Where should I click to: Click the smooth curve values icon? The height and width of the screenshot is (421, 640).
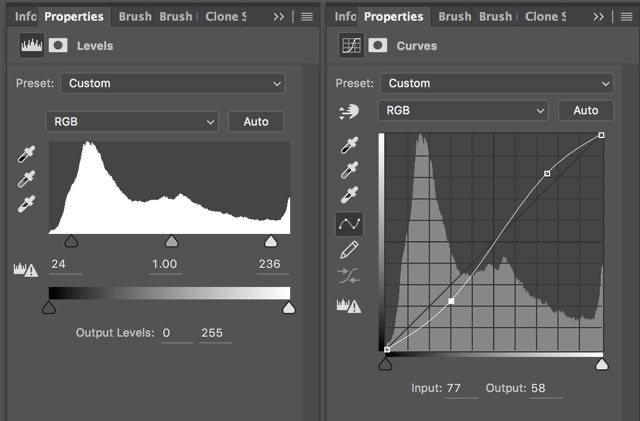coord(349,276)
